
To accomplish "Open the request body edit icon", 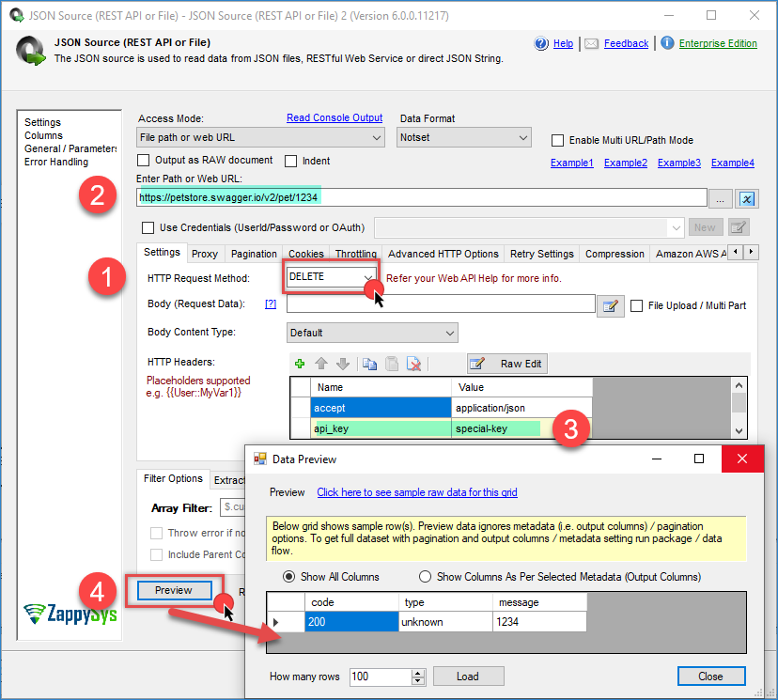I will click(611, 305).
